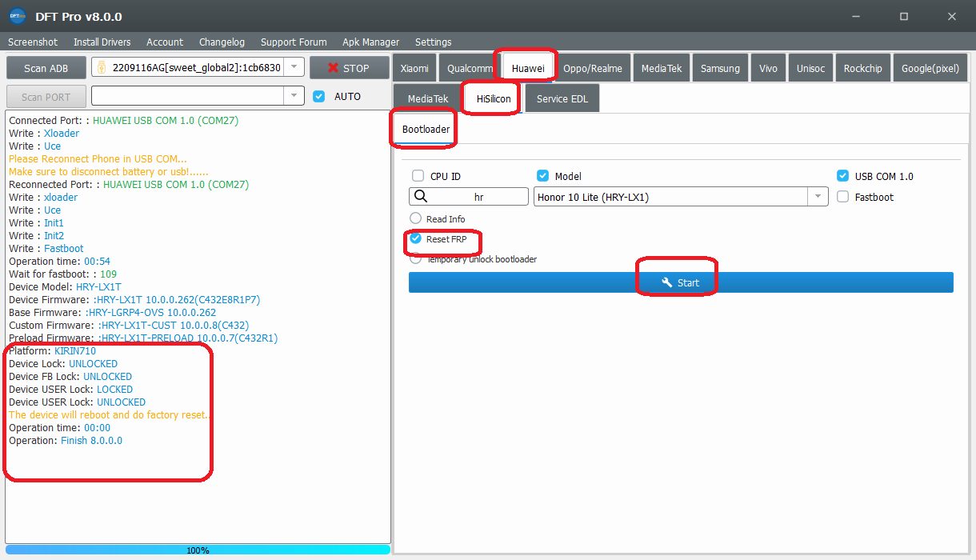Click the Write : Fastboot log line

(x=46, y=248)
